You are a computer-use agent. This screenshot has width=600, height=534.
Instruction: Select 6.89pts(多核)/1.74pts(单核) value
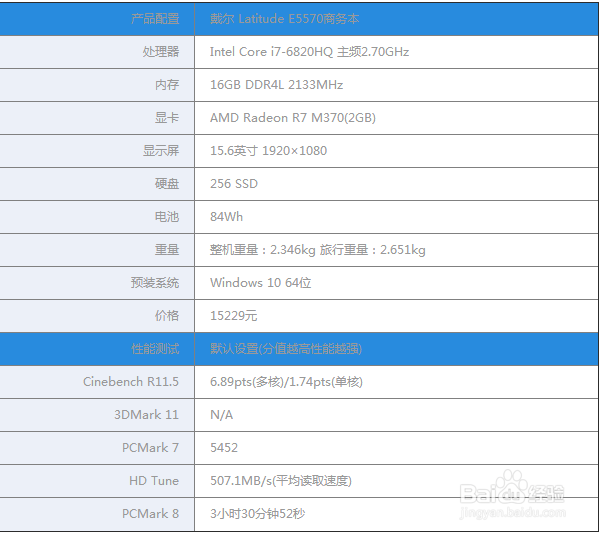(x=286, y=381)
